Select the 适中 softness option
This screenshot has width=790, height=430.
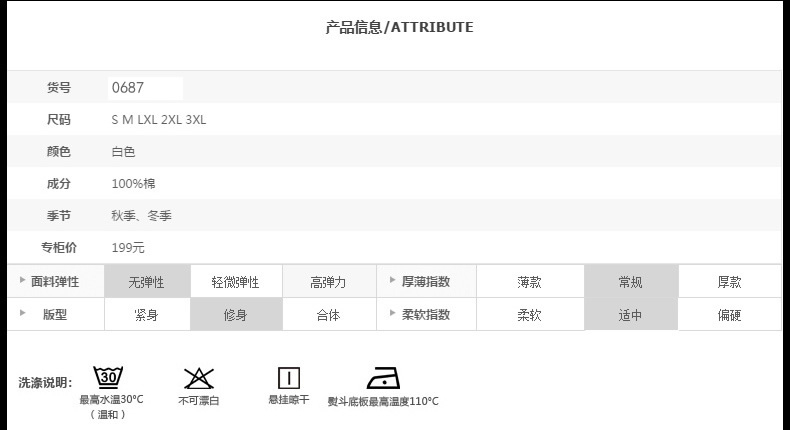pos(631,315)
